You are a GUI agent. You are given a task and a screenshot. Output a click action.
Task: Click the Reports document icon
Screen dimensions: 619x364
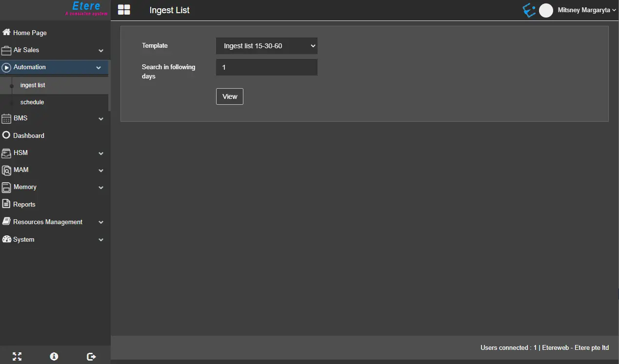coord(6,204)
